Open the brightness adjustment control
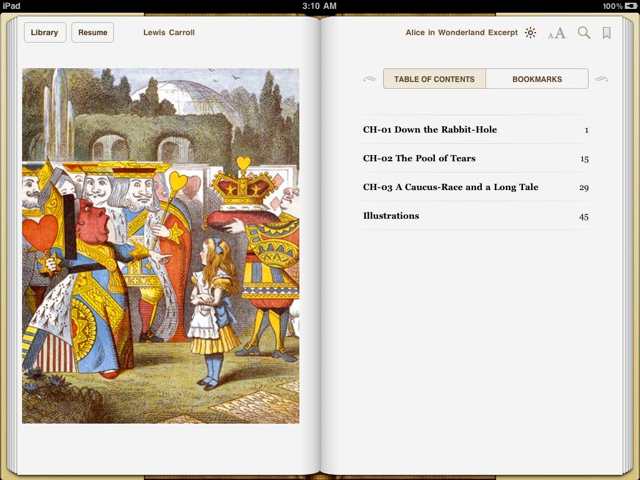Image resolution: width=640 pixels, height=480 pixels. point(530,33)
